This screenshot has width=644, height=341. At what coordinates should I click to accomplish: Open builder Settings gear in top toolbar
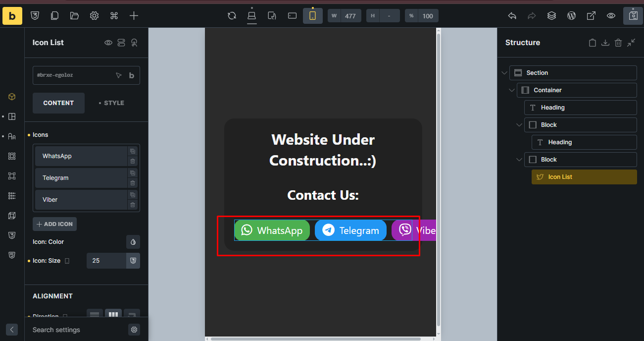pyautogui.click(x=94, y=16)
